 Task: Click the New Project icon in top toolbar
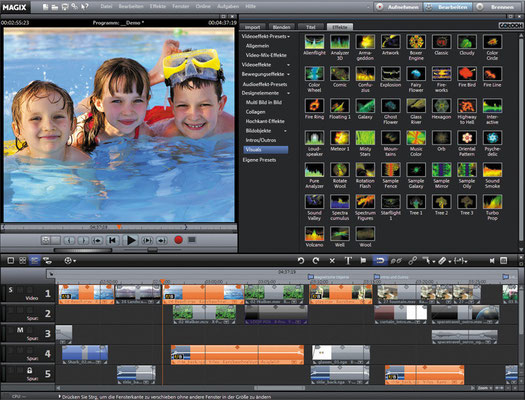coord(46,7)
